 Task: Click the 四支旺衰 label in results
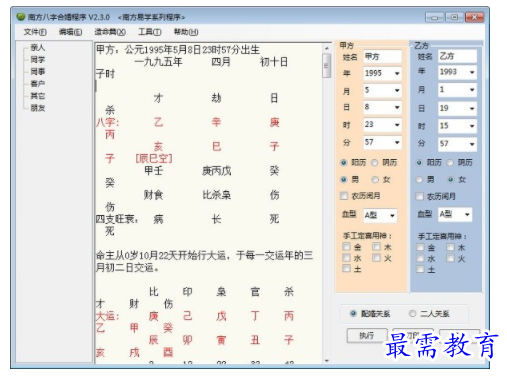click(x=117, y=219)
